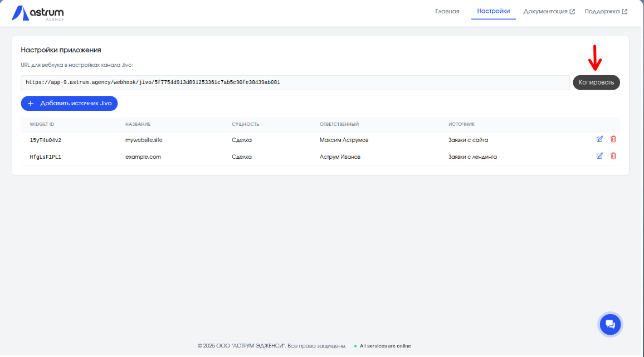Delete the mywebsite.site source row
Viewport: 644px width, 357px height.
(x=613, y=139)
